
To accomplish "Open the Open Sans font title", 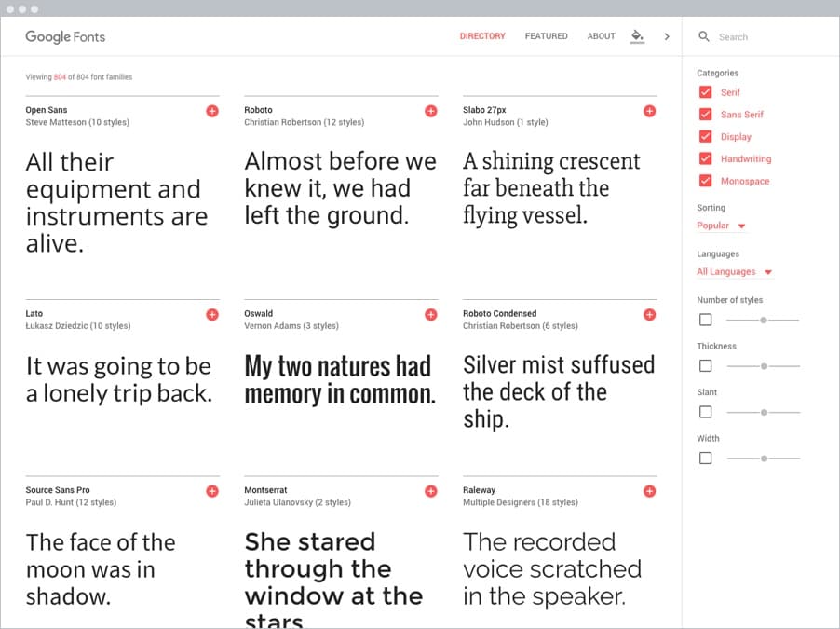I will [47, 110].
